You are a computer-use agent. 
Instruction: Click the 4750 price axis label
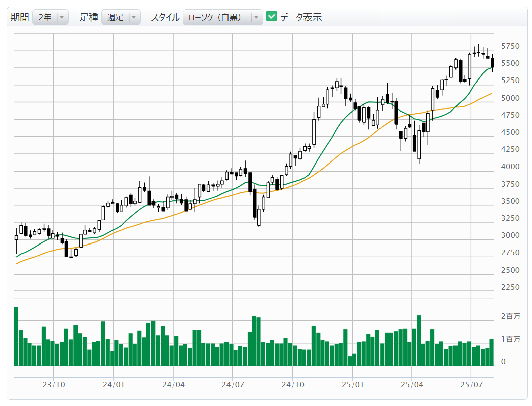pyautogui.click(x=510, y=115)
